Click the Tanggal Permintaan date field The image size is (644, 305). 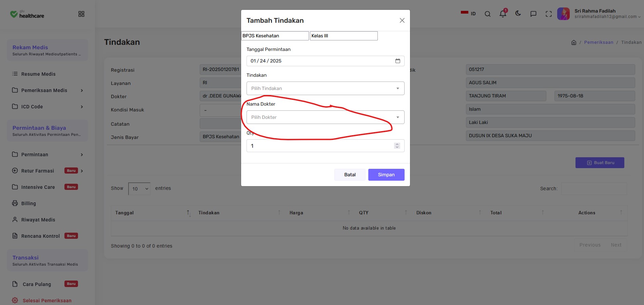point(325,61)
